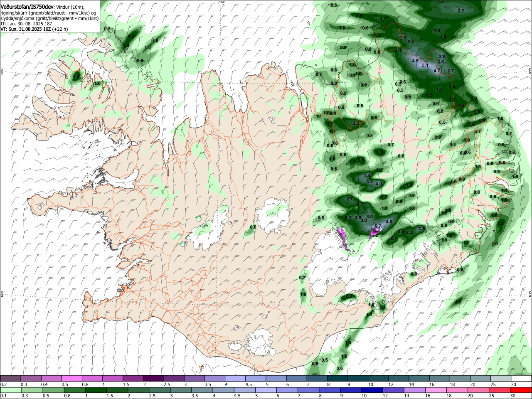This screenshot has width=532, height=399.
Task: Select the 30 label on the rain scale
Action: (x=513, y=396)
